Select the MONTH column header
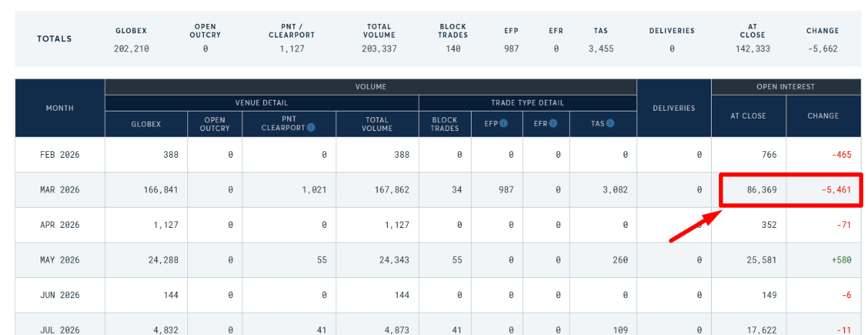Image resolution: width=868 pixels, height=335 pixels. [60, 108]
